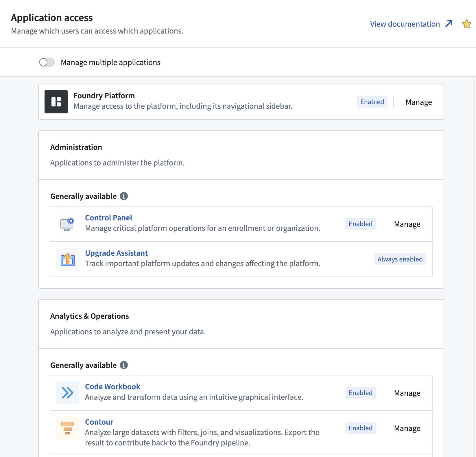
Task: Open the Upgrade Assistant link
Action: click(x=116, y=253)
